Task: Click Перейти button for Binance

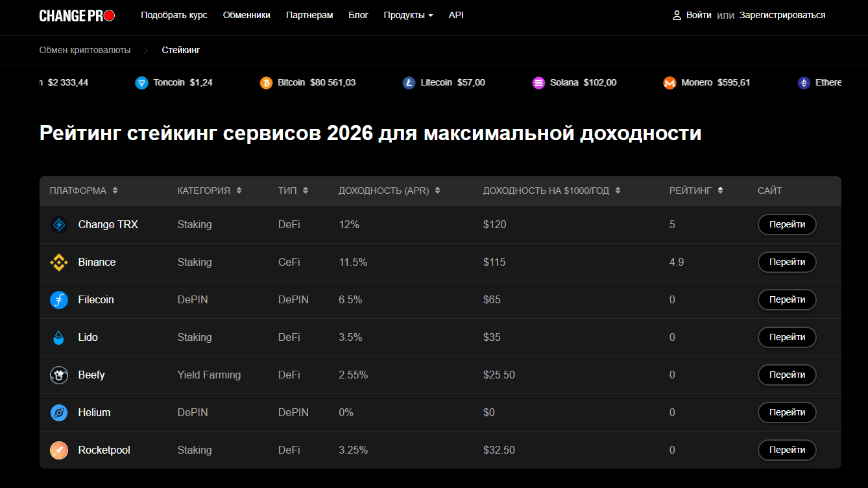Action: (787, 262)
